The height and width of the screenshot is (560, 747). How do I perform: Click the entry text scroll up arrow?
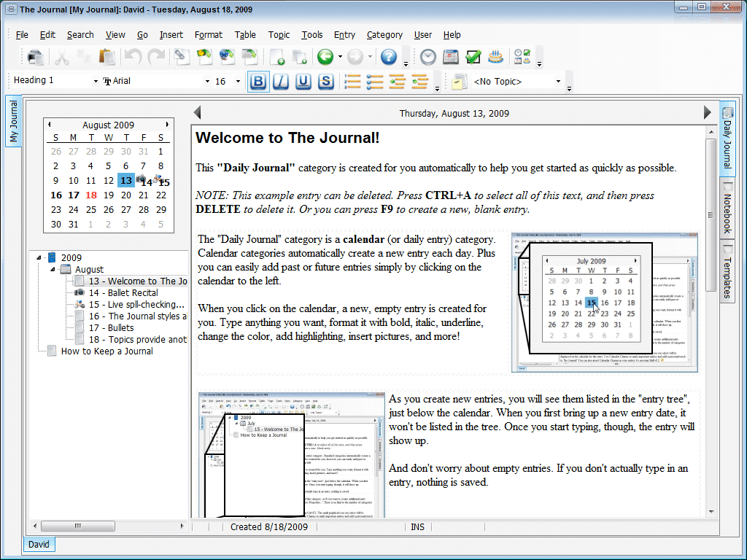tap(711, 131)
